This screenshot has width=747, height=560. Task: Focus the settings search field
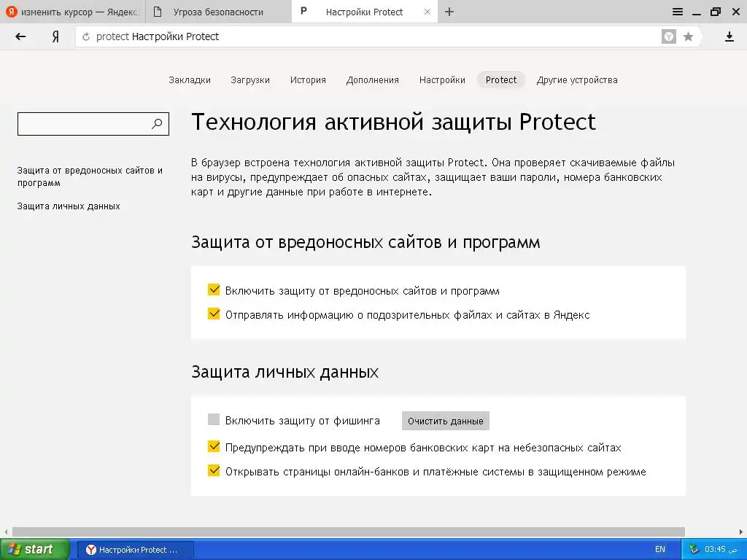93,124
